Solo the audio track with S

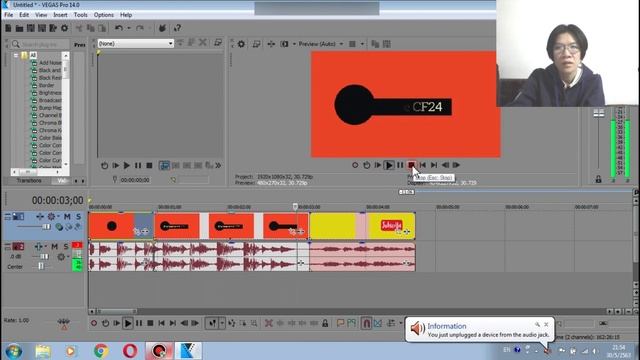pyautogui.click(x=65, y=247)
